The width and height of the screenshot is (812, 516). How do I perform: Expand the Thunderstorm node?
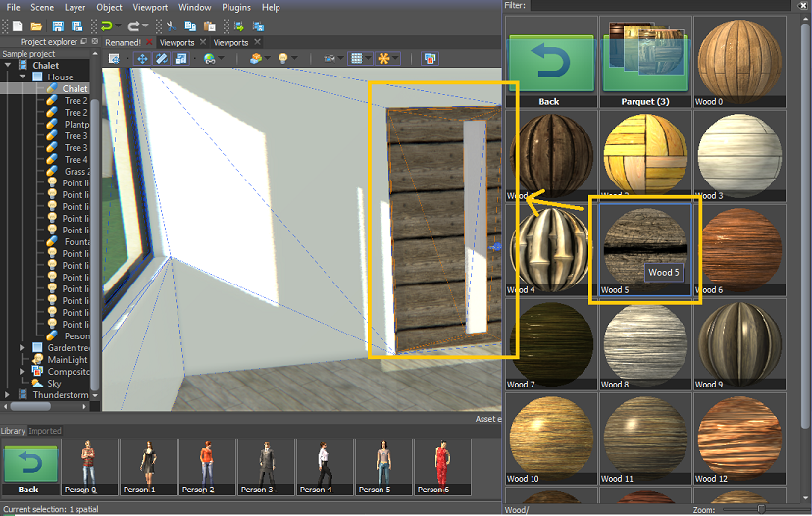pos(9,395)
